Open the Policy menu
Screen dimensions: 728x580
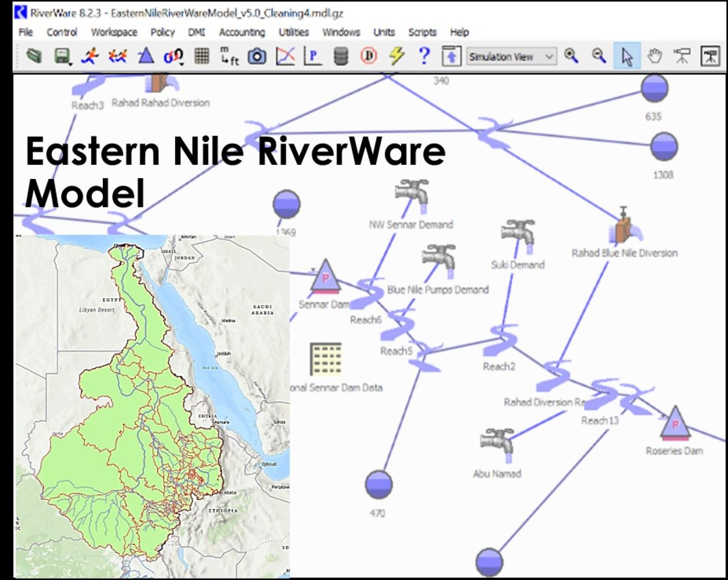point(162,32)
